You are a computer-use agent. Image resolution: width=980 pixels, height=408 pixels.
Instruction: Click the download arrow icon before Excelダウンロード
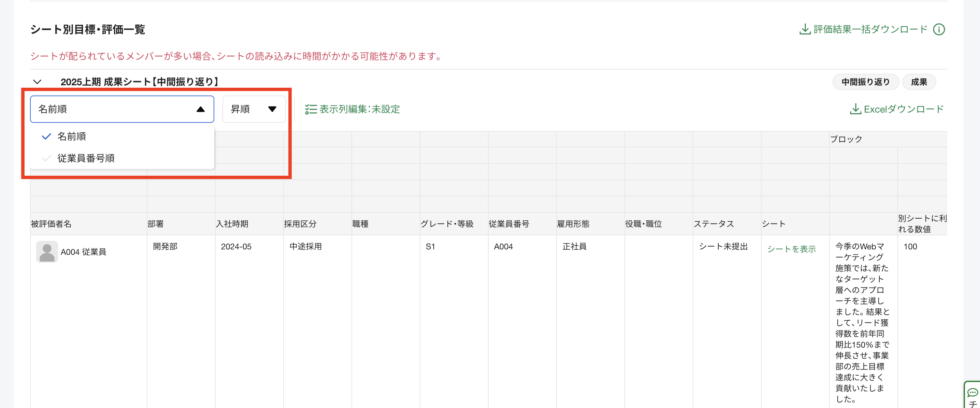tap(856, 109)
